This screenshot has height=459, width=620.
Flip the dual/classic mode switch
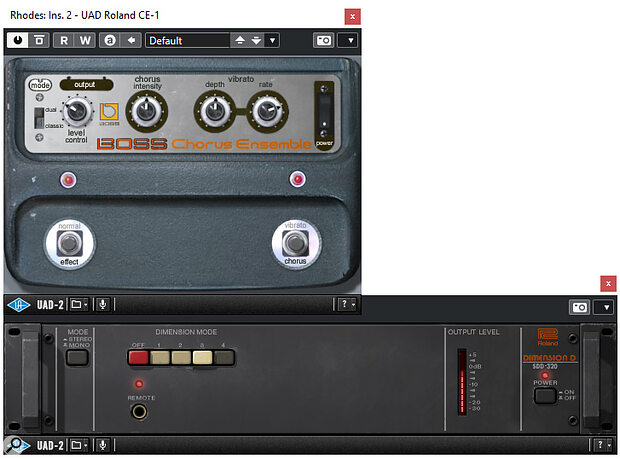[x=39, y=117]
